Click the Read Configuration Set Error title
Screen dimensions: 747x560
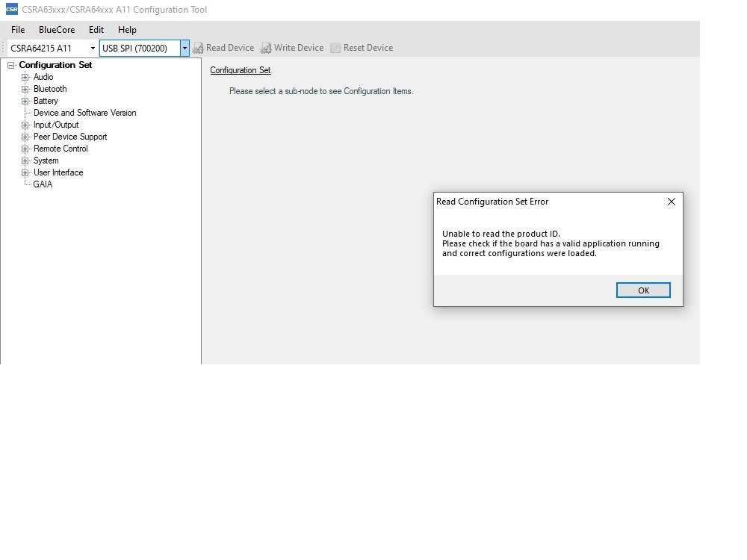coord(492,202)
